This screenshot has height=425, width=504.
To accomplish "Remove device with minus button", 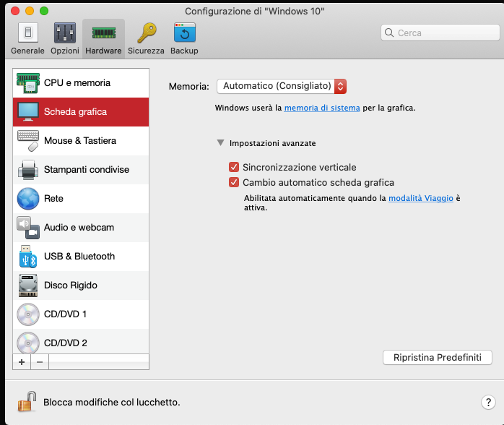I will pos(40,362).
